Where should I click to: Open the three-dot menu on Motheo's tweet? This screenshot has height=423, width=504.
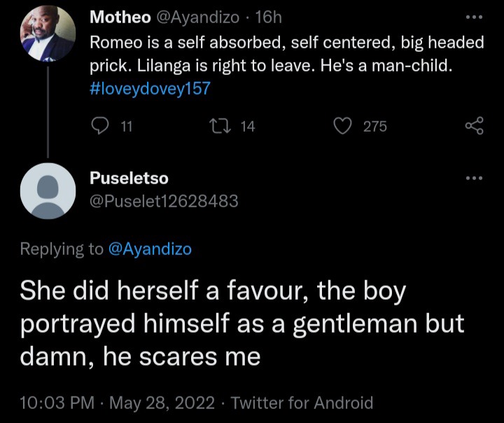(x=475, y=17)
